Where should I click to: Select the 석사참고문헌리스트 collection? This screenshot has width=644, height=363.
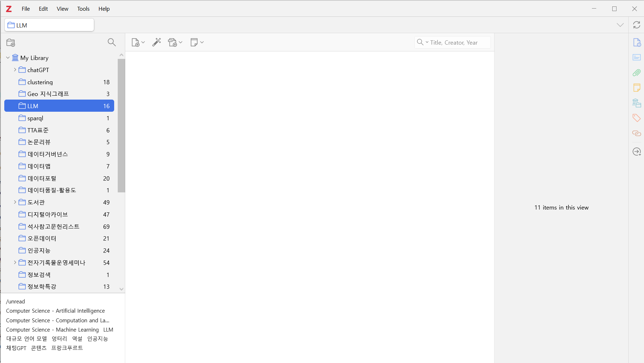pyautogui.click(x=59, y=227)
